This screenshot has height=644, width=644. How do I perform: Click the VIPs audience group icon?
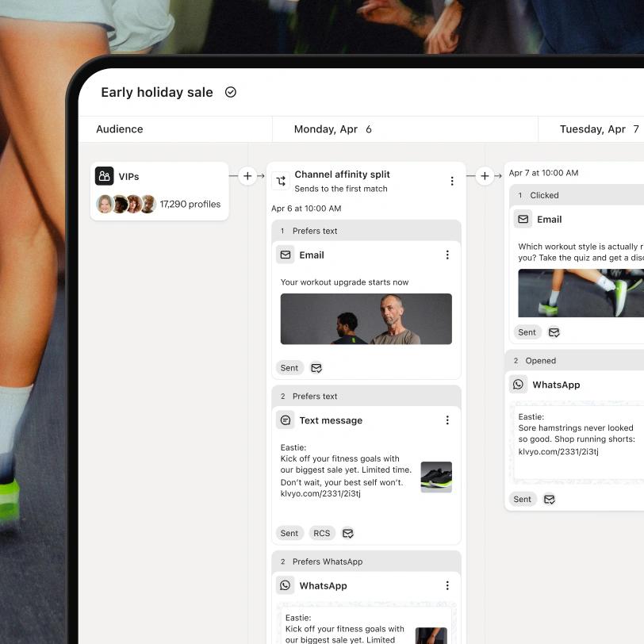(105, 176)
